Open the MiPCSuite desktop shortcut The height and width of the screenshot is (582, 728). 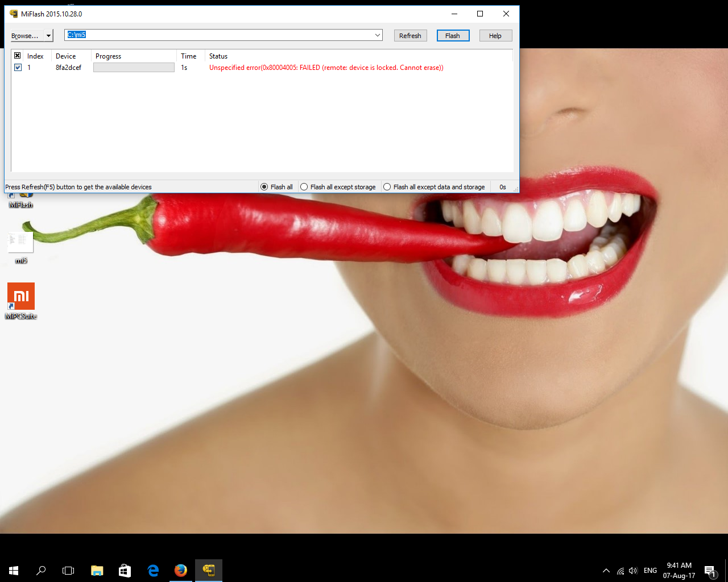point(21,297)
